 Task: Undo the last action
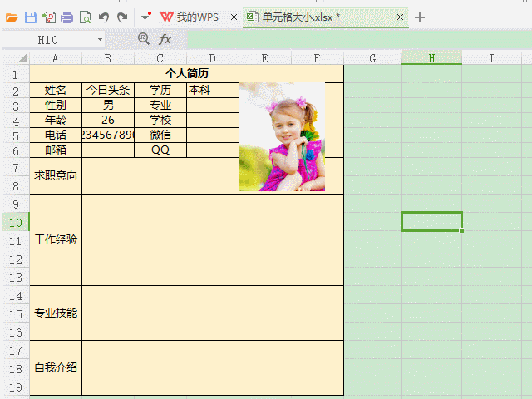(x=104, y=17)
